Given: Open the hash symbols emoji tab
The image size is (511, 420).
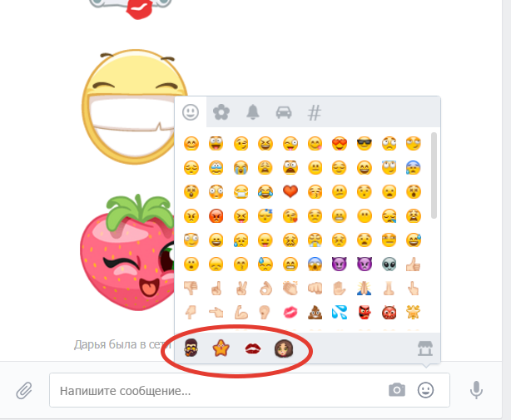Looking at the screenshot, I should tap(315, 112).
